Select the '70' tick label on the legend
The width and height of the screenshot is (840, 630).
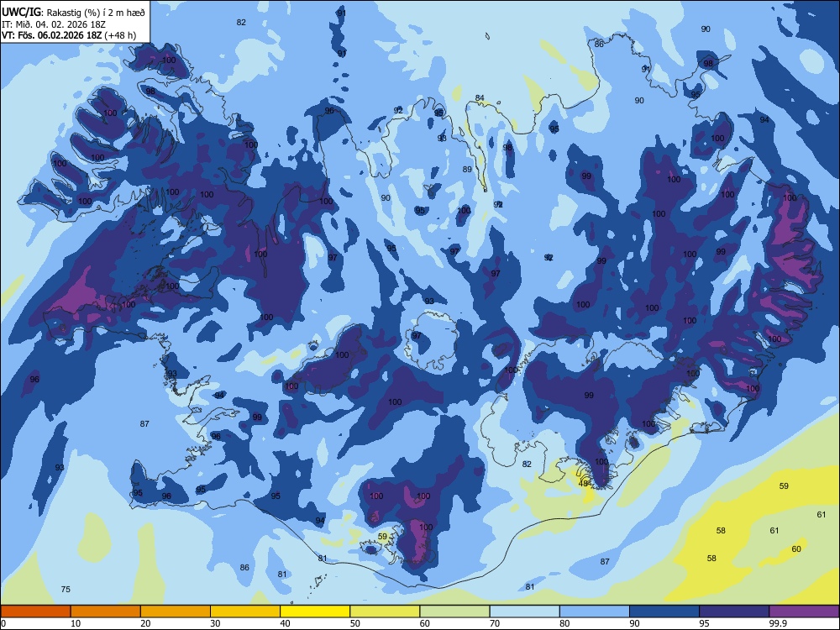click(495, 623)
